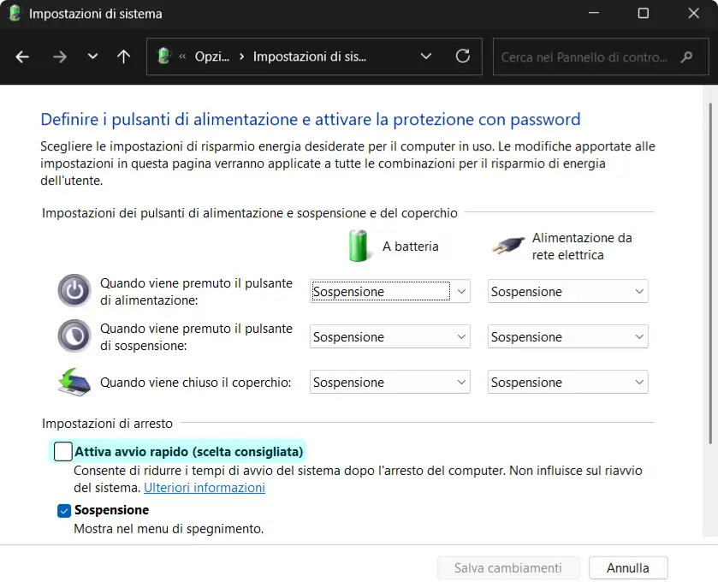Select 'Opzi...' breadcrumb in address bar
Image resolution: width=718 pixels, height=588 pixels.
(211, 56)
